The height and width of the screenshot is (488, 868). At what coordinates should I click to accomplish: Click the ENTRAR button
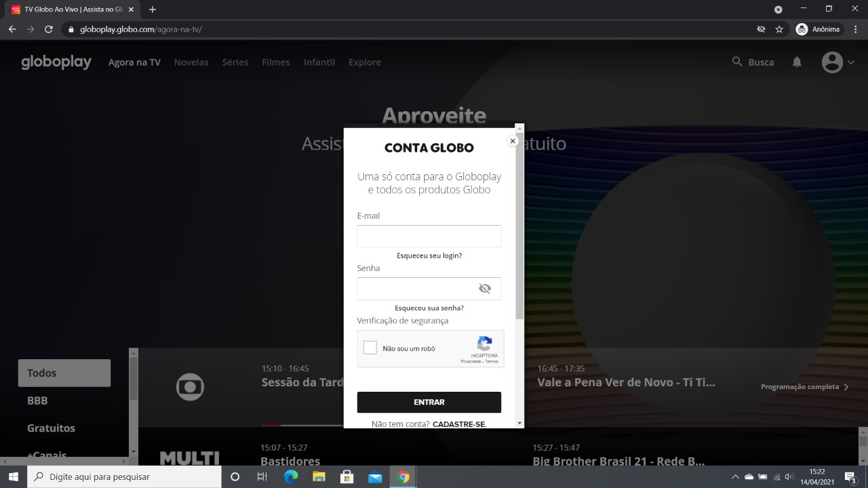click(x=429, y=402)
